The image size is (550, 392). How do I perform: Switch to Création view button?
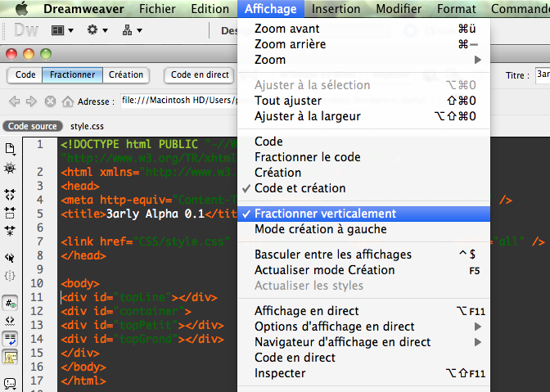(x=126, y=74)
